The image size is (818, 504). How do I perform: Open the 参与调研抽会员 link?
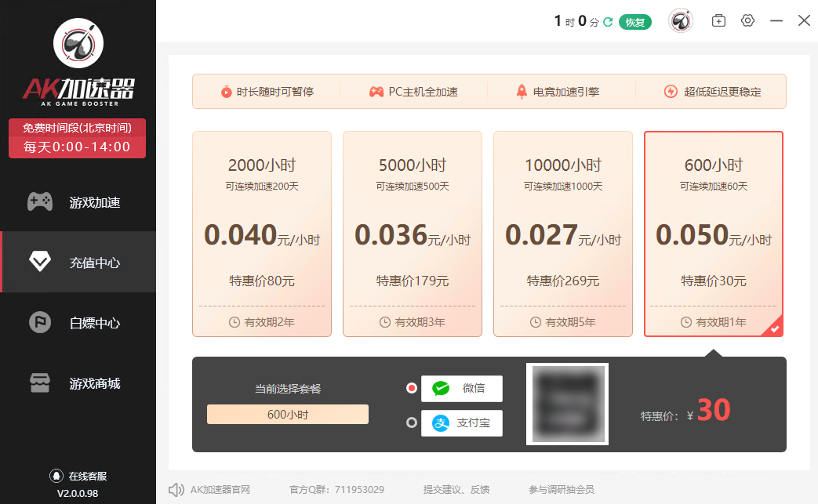563,488
